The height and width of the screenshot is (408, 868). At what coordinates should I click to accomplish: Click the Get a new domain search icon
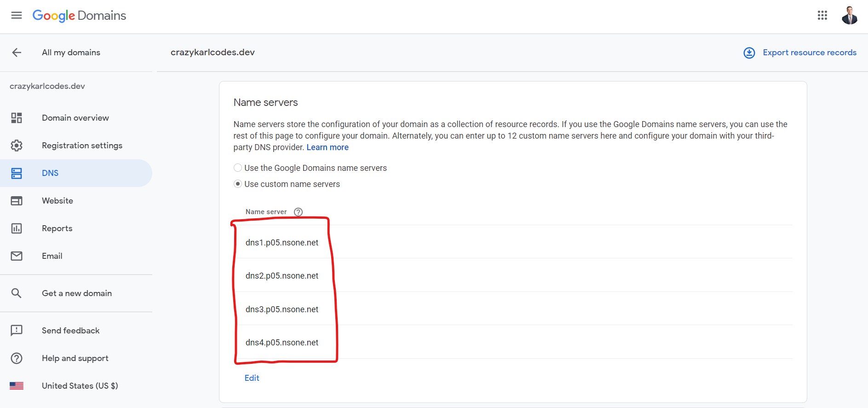click(17, 293)
